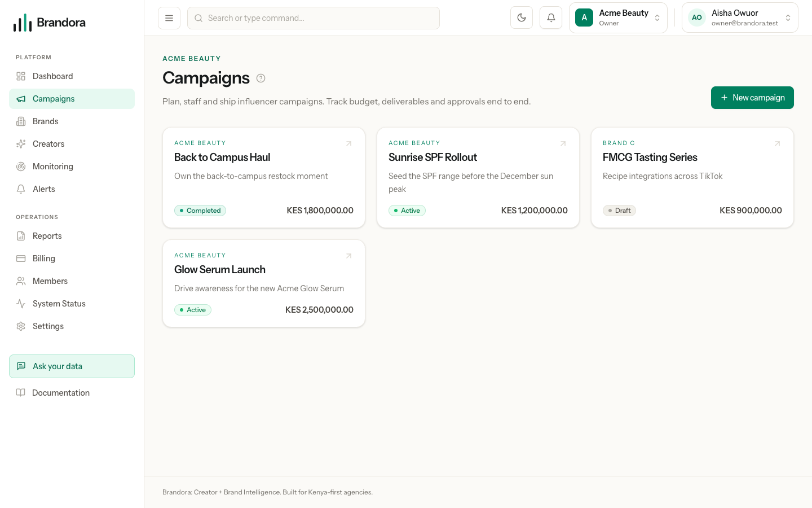Create a New campaign
The height and width of the screenshot is (508, 812).
pos(752,98)
